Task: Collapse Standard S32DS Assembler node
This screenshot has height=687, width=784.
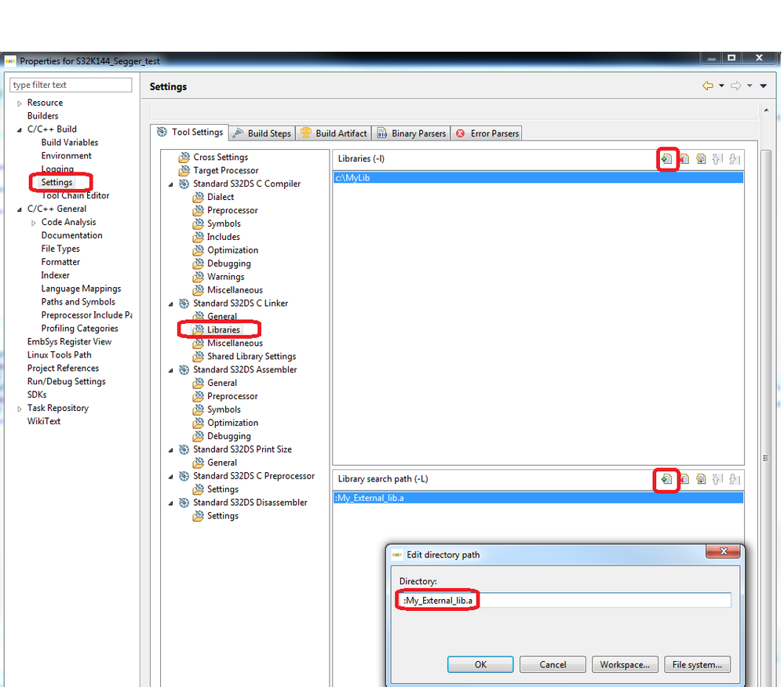Action: (171, 370)
